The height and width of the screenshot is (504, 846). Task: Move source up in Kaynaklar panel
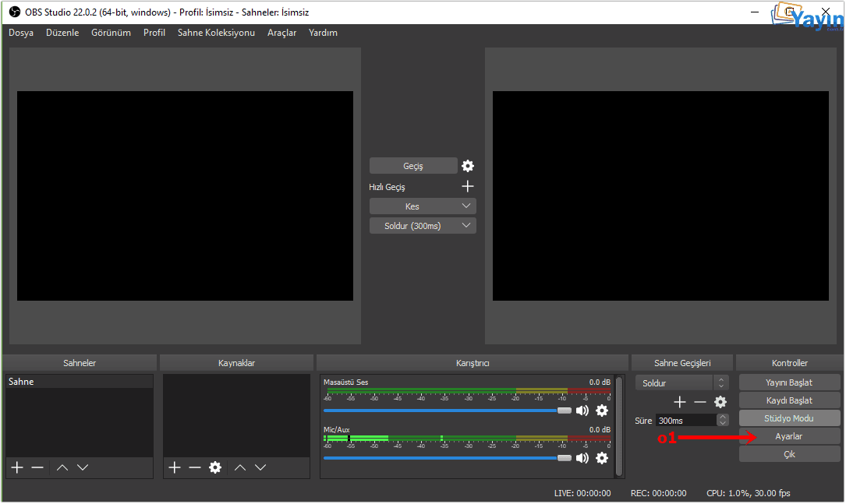click(x=240, y=467)
